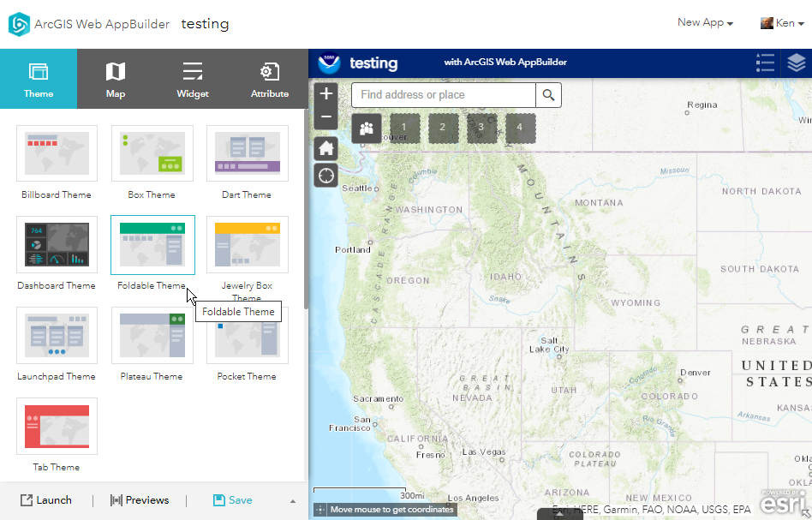This screenshot has width=812, height=520.
Task: Zoom out on the map
Action: click(x=326, y=117)
